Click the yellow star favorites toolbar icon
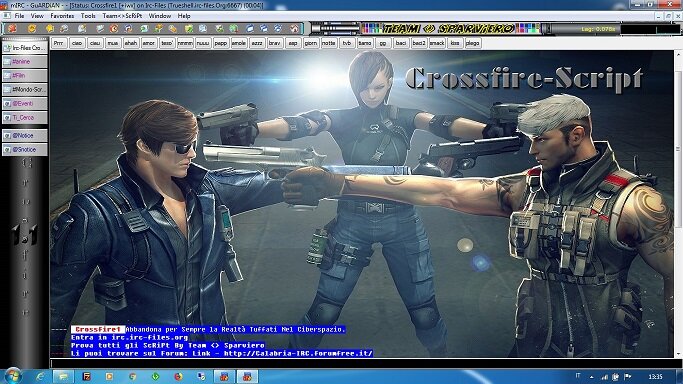Viewport: 683px width, 384px height. click(x=50, y=29)
